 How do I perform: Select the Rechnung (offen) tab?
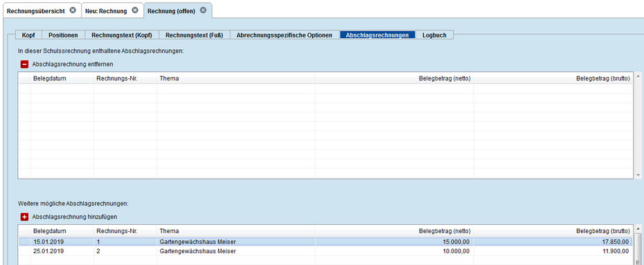[171, 11]
